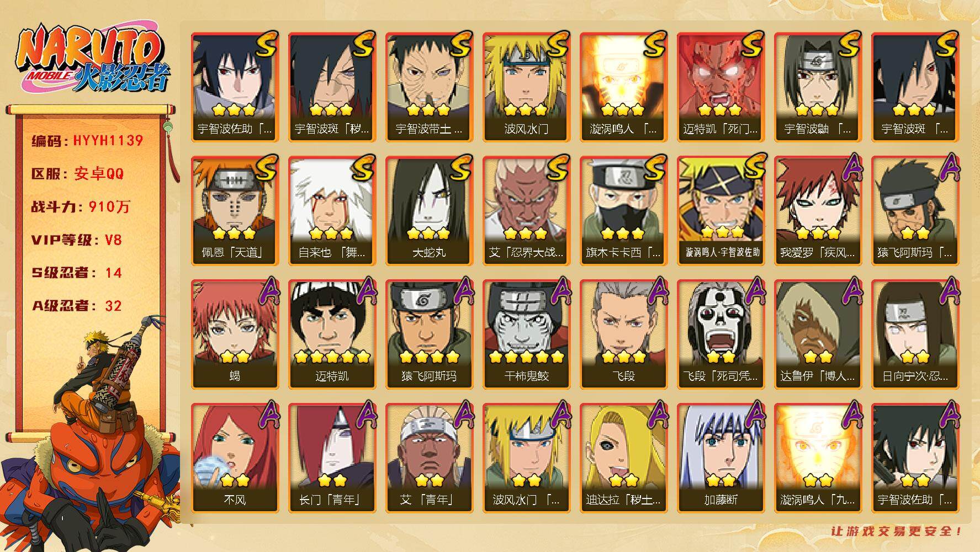Click the 加藤断 ninja card
Screen dimensions: 980x552
coord(721,458)
